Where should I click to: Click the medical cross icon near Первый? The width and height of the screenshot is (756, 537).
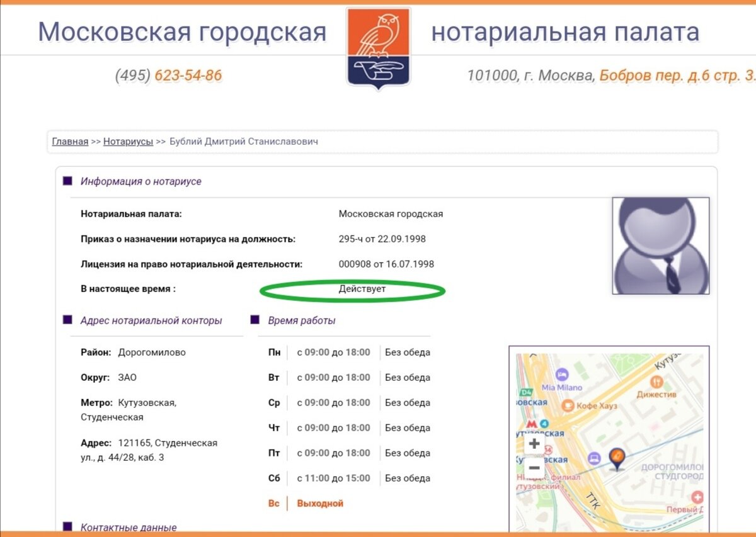coord(697,497)
